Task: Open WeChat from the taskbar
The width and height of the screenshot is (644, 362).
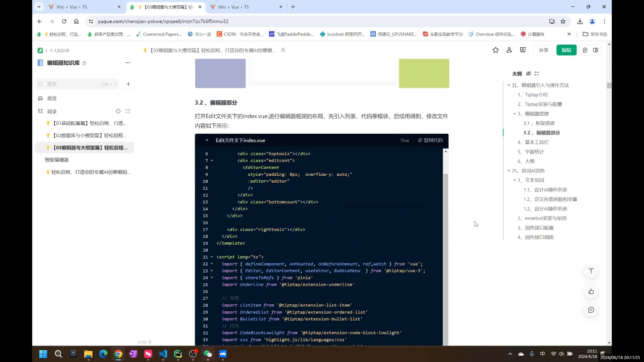Action: (x=208, y=354)
